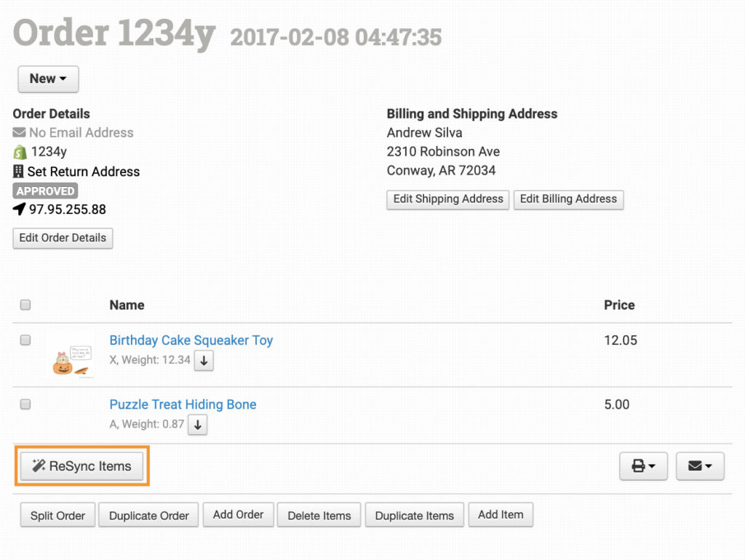
Task: Click Edit Order Details button
Action: click(x=63, y=238)
